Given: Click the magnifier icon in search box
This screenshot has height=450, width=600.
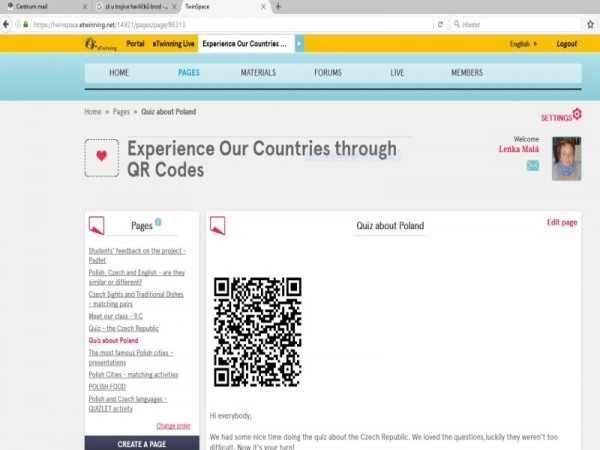Looking at the screenshot, I should [x=457, y=24].
